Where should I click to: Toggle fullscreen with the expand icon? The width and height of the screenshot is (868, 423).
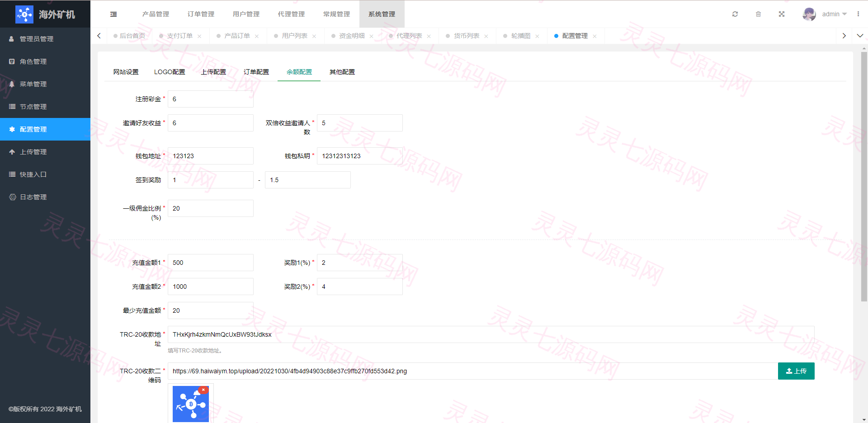pyautogui.click(x=782, y=14)
